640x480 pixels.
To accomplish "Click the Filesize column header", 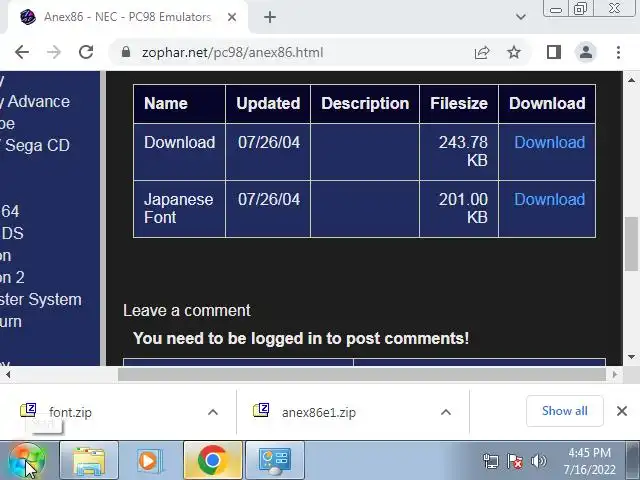I will (459, 103).
